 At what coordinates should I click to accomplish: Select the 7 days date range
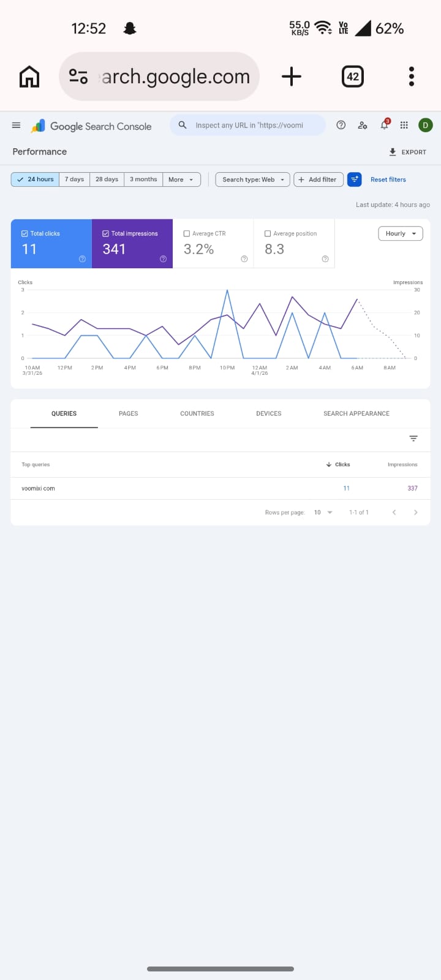click(74, 179)
